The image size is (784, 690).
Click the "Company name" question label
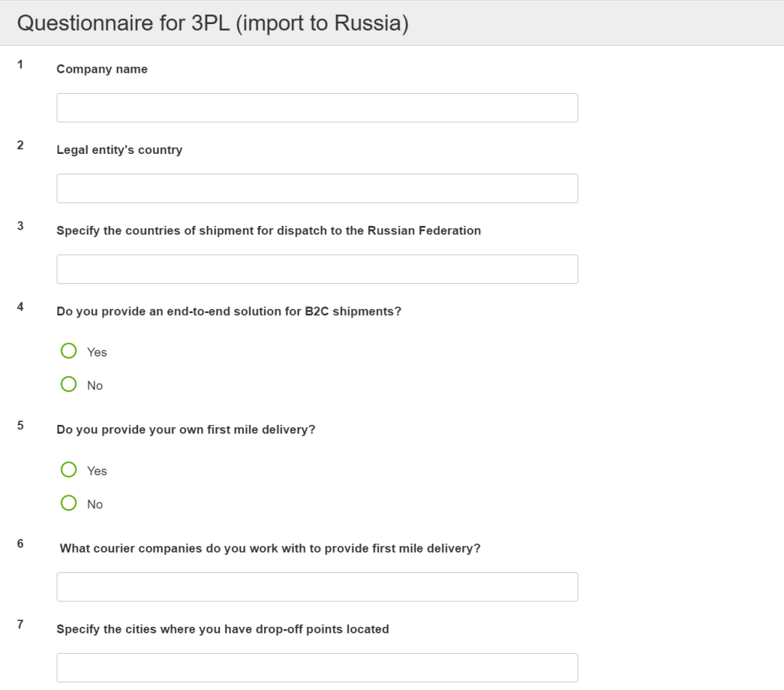coord(102,69)
